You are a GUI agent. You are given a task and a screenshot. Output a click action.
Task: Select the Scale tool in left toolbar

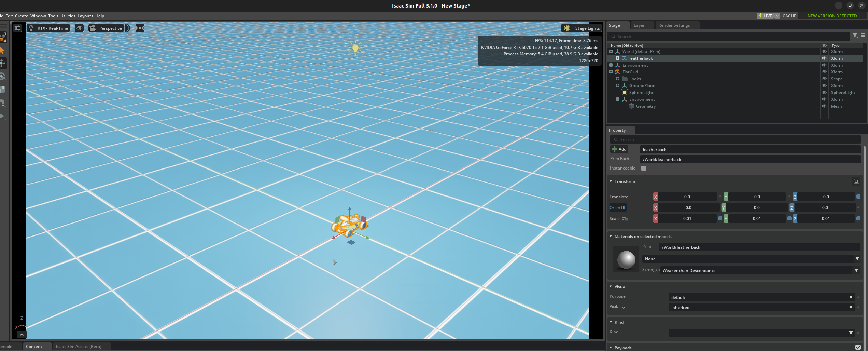click(x=2, y=90)
